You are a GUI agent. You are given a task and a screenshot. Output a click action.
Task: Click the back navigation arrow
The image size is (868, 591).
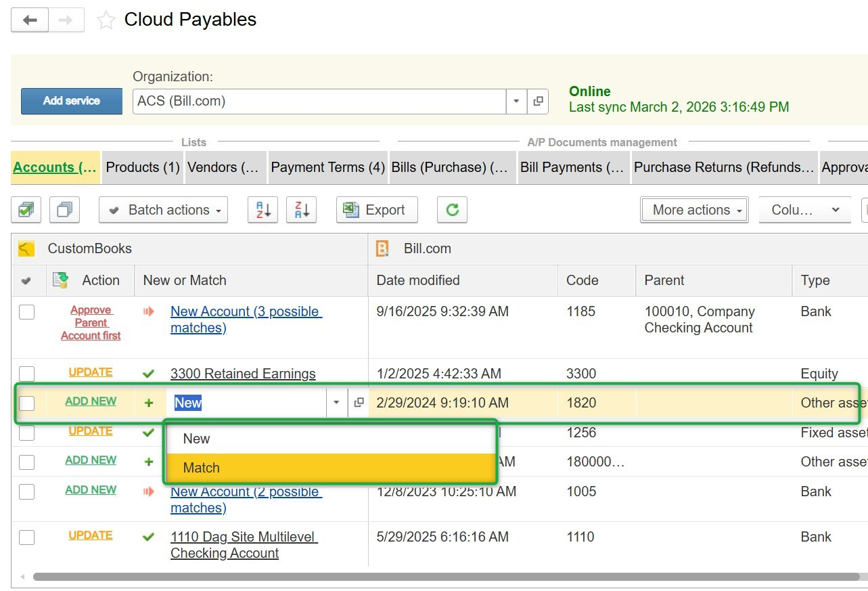click(30, 20)
